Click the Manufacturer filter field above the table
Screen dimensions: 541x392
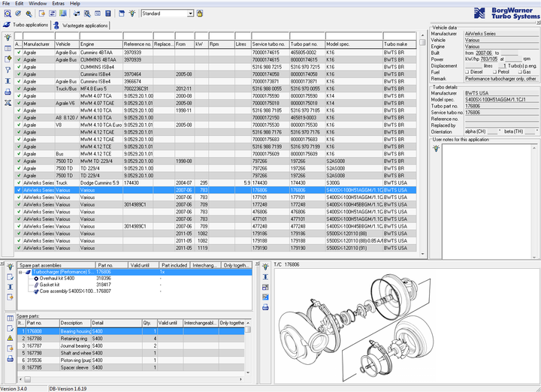tap(38, 36)
